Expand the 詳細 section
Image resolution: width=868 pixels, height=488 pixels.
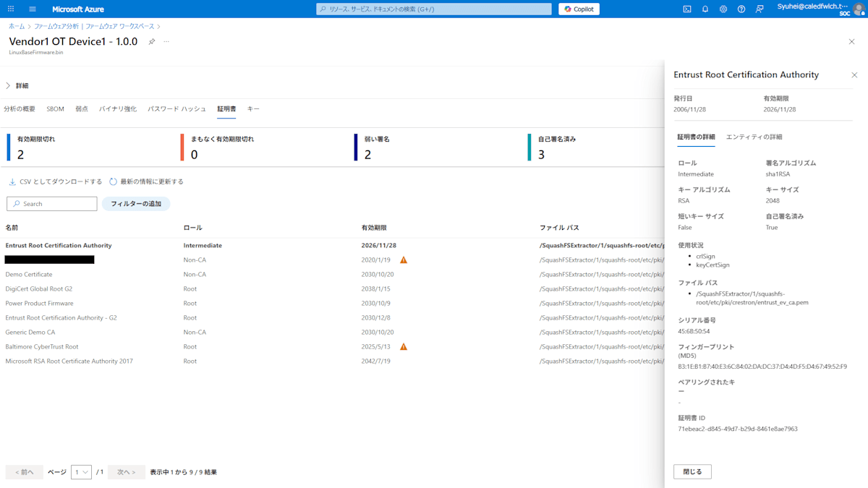17,85
